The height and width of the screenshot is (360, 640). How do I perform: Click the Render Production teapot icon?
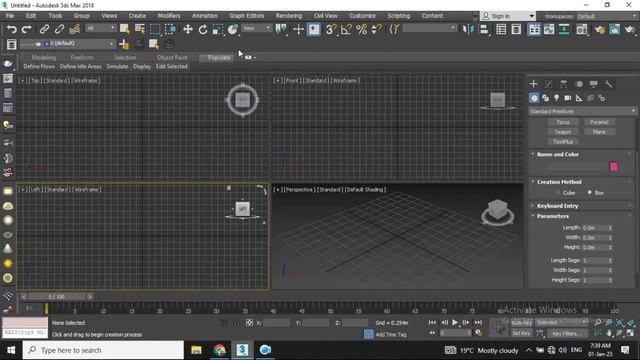coord(630,29)
